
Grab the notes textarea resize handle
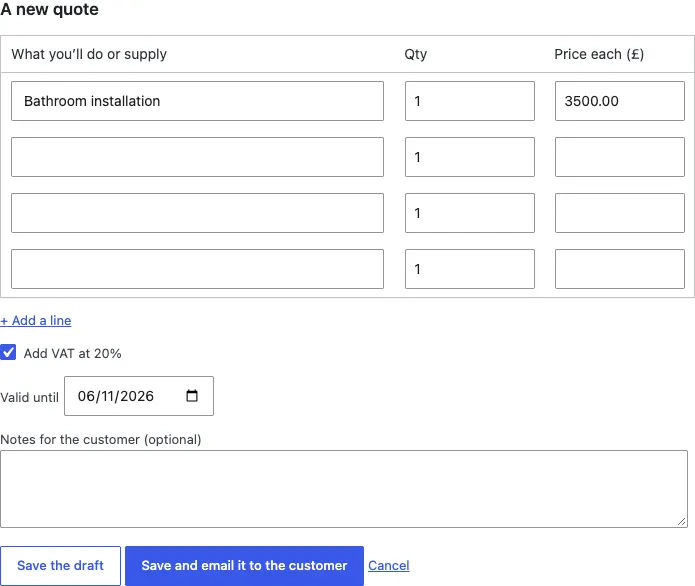pyautogui.click(x=682, y=522)
